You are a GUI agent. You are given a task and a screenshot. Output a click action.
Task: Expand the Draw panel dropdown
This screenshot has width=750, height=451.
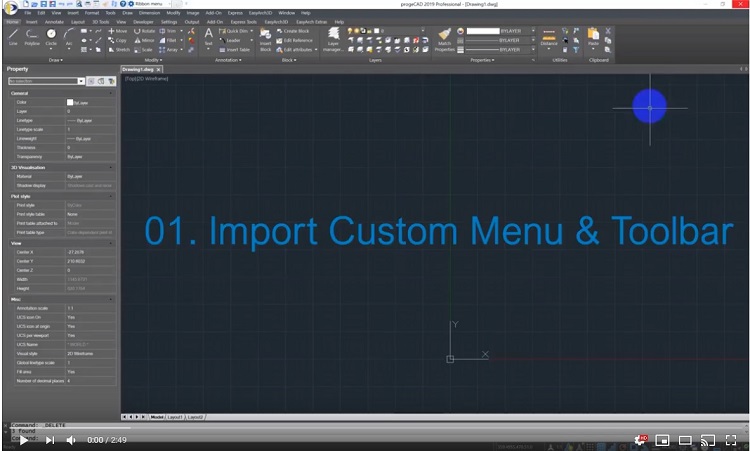pyautogui.click(x=56, y=60)
